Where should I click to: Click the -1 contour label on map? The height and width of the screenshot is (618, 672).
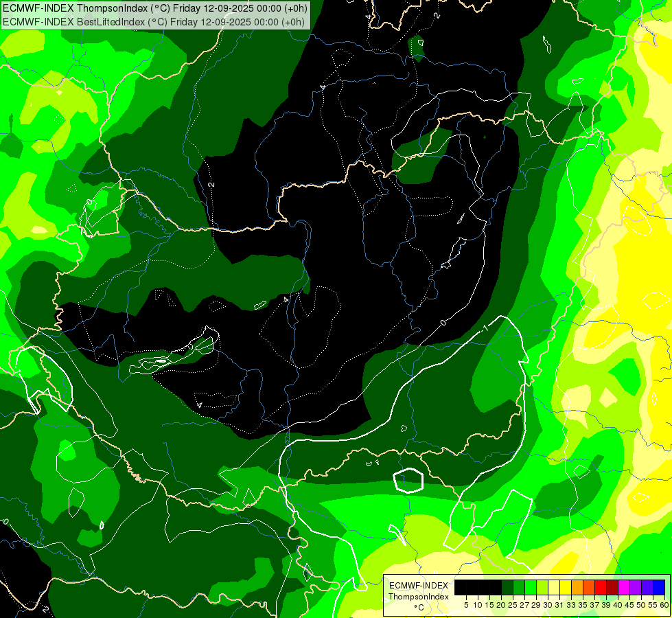pos(485,328)
